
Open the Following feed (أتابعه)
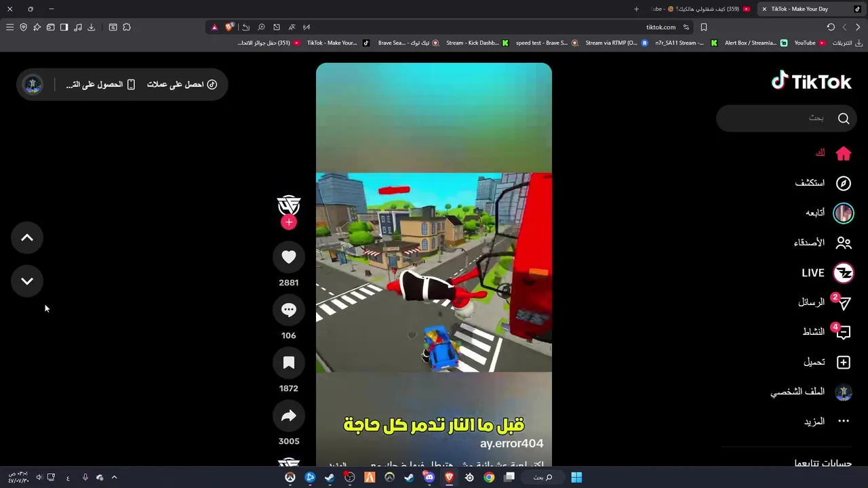tap(829, 213)
